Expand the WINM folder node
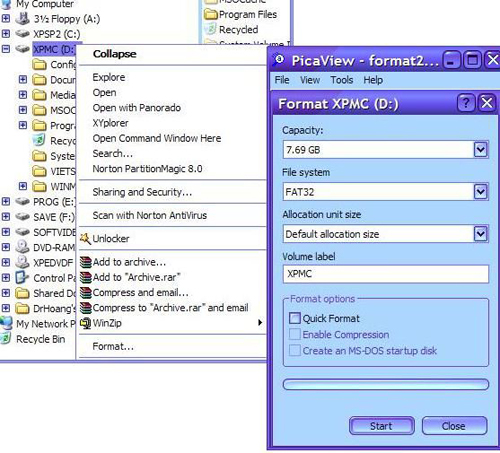 23,186
